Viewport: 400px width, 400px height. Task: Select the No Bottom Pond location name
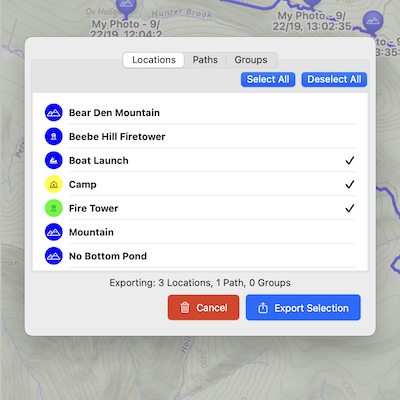pos(108,256)
